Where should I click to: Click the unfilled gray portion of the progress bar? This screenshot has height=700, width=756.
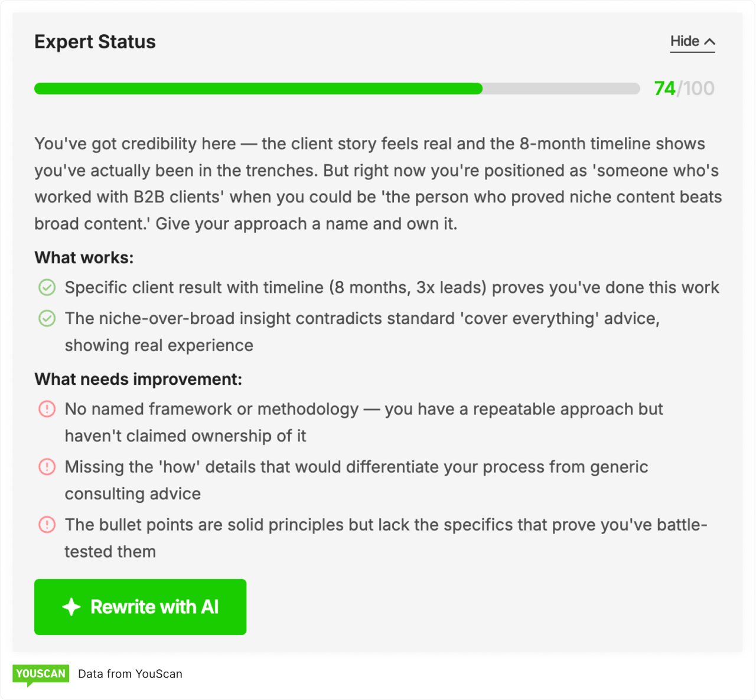tap(561, 89)
